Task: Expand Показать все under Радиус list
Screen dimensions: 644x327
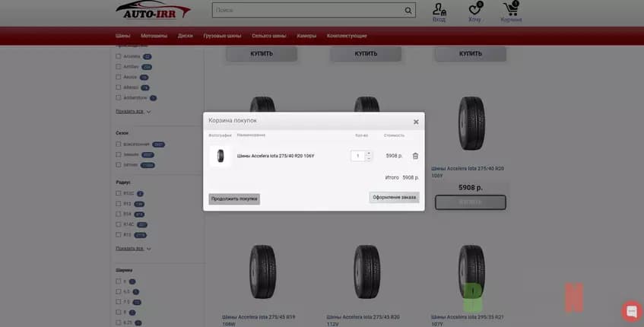Action: (x=133, y=248)
